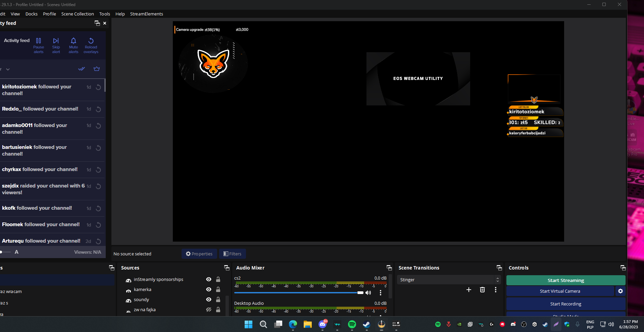The width and height of the screenshot is (644, 332).
Task: Open the StreamElements menu
Action: click(x=146, y=14)
